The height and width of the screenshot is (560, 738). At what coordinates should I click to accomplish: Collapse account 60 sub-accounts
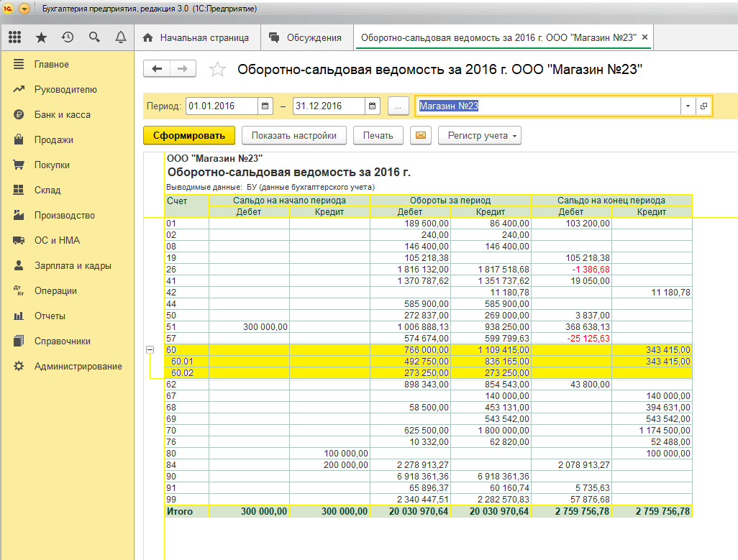click(150, 349)
